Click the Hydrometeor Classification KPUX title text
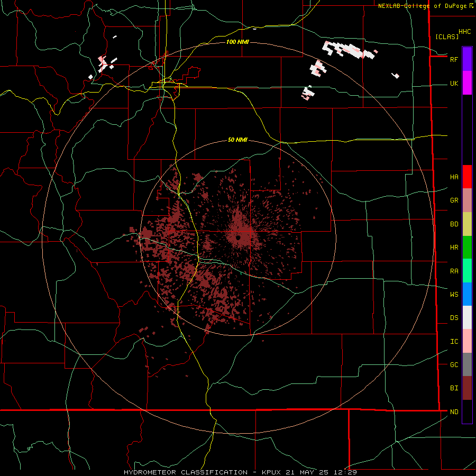 point(240,472)
